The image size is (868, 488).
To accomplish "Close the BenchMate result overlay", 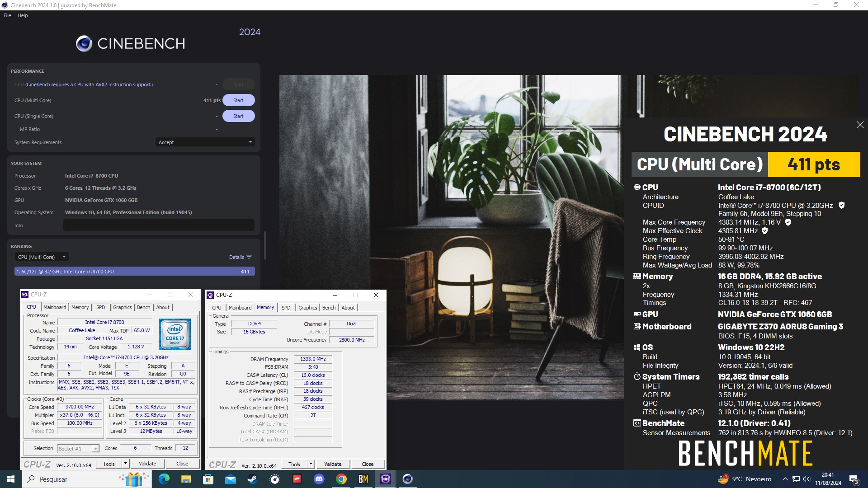I will [860, 125].
